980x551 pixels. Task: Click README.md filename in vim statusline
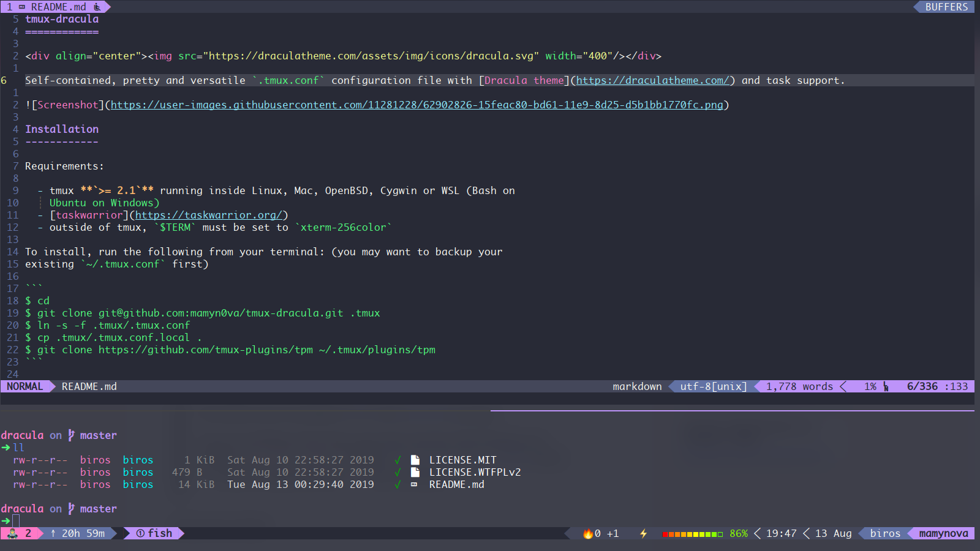click(x=89, y=386)
